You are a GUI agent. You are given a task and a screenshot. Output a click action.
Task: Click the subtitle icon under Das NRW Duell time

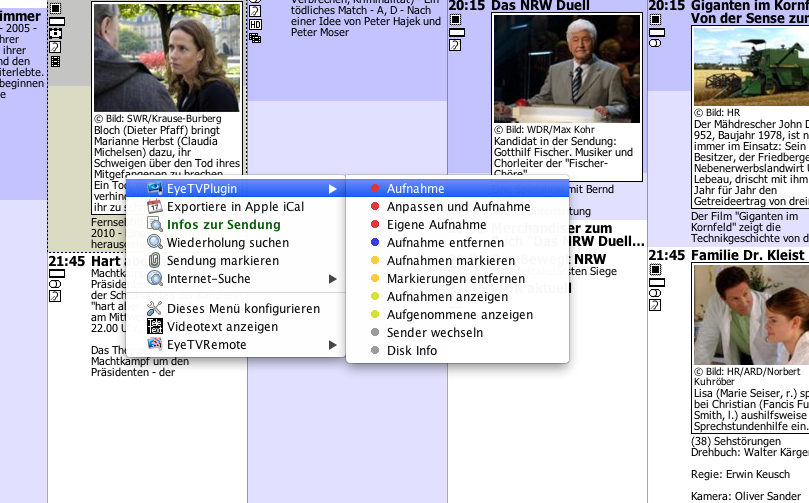click(x=455, y=45)
